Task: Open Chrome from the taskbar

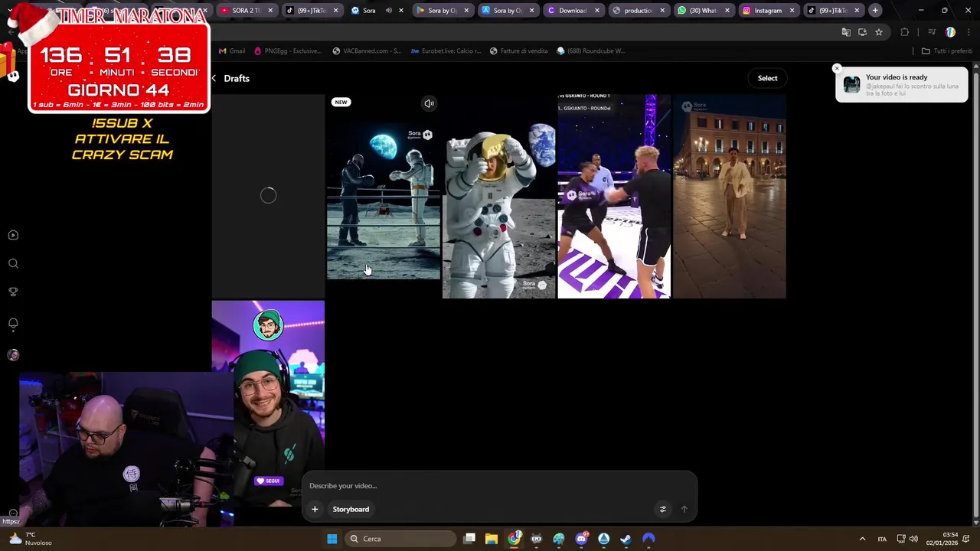Action: [514, 539]
